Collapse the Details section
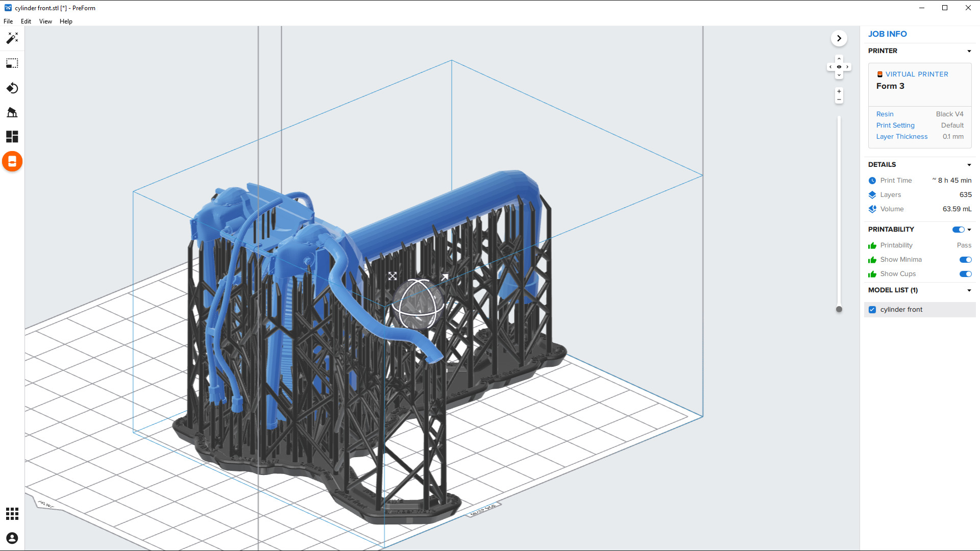The image size is (980, 551). (969, 165)
